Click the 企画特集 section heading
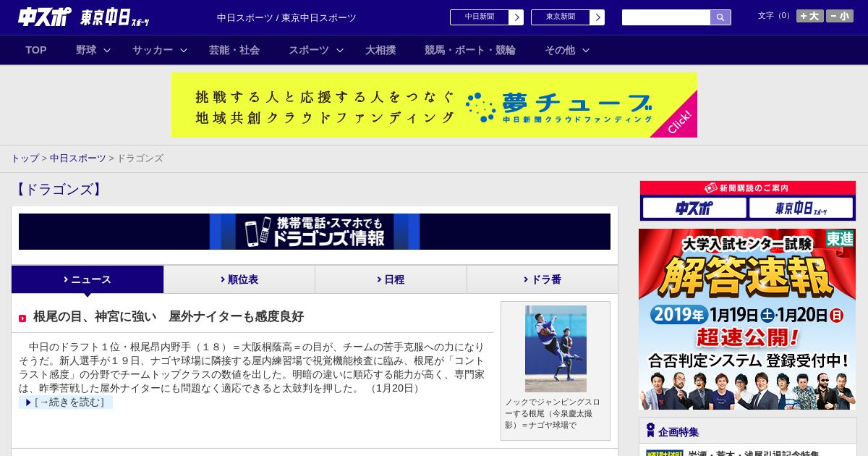The height and width of the screenshot is (456, 868). click(678, 431)
